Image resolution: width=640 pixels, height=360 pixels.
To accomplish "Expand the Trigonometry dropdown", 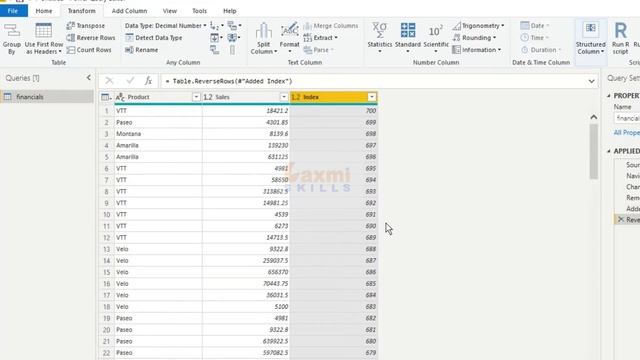I will [478, 26].
